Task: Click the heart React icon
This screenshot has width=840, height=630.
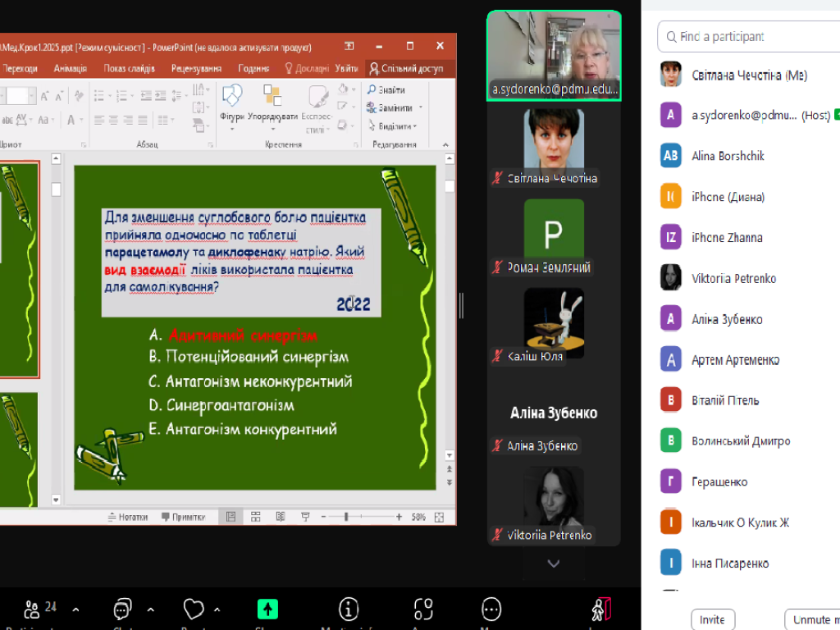Action: 194,609
